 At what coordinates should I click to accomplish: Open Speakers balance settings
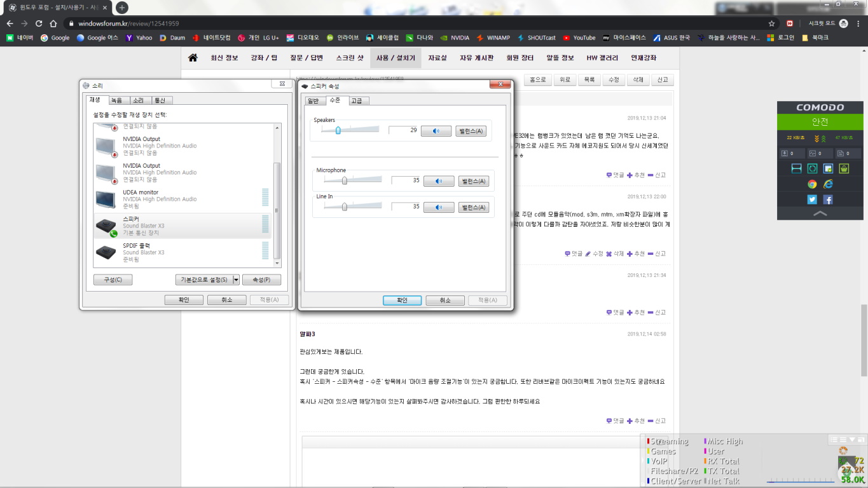(471, 131)
